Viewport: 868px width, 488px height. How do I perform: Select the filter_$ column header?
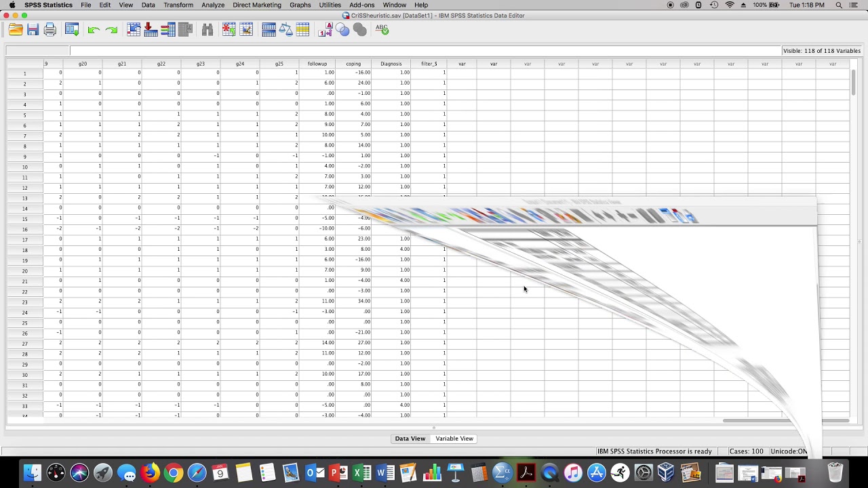coord(429,64)
